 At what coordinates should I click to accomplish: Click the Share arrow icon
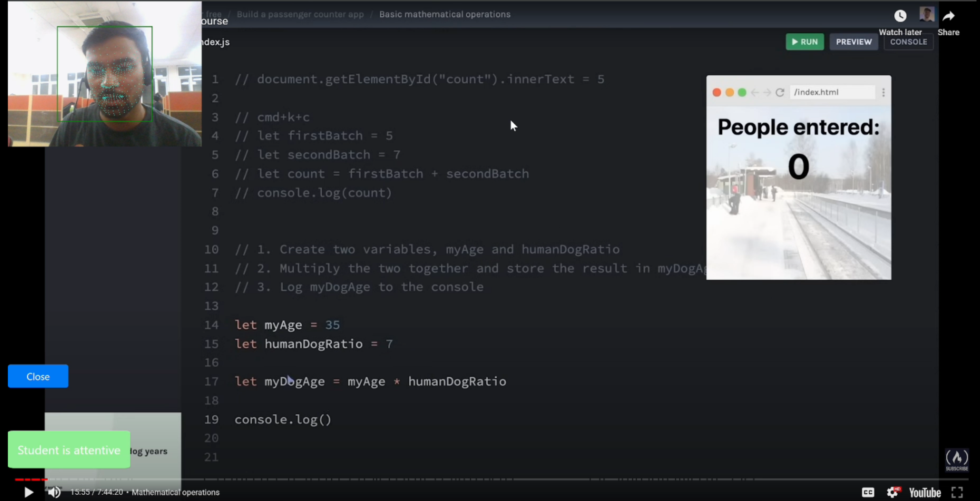click(x=948, y=16)
